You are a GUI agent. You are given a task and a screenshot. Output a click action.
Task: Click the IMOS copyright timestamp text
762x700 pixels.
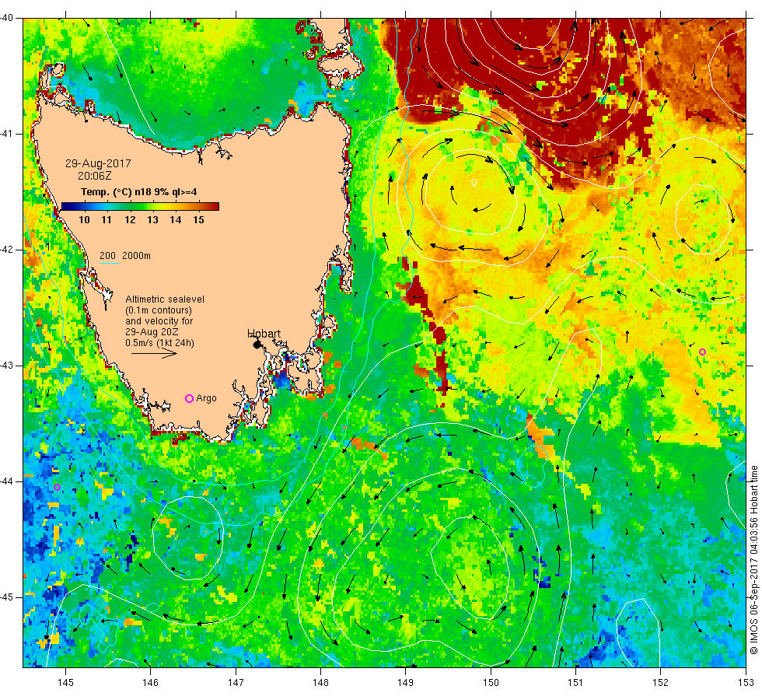[x=753, y=559]
